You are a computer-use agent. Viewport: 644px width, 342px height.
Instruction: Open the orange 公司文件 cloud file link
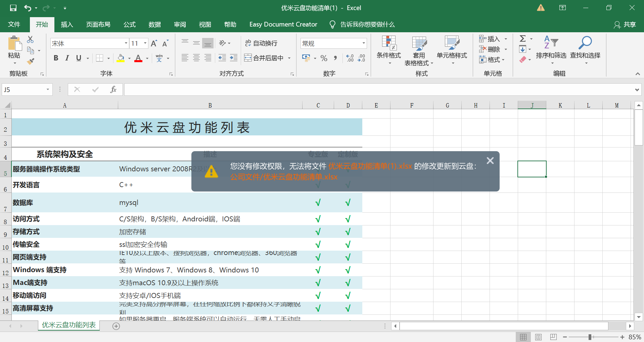[x=284, y=177]
